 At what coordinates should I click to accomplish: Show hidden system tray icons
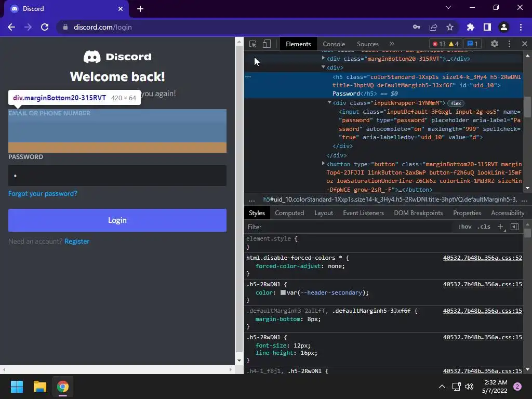(442, 387)
